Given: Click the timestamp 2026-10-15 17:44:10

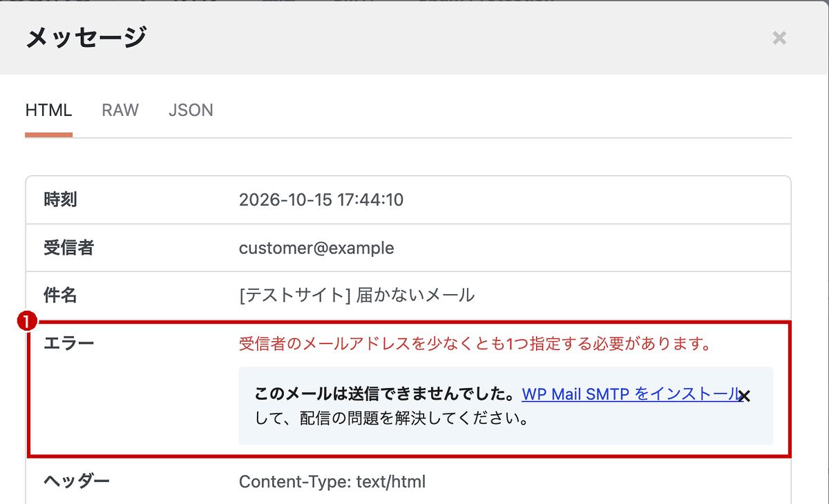Looking at the screenshot, I should (x=321, y=200).
